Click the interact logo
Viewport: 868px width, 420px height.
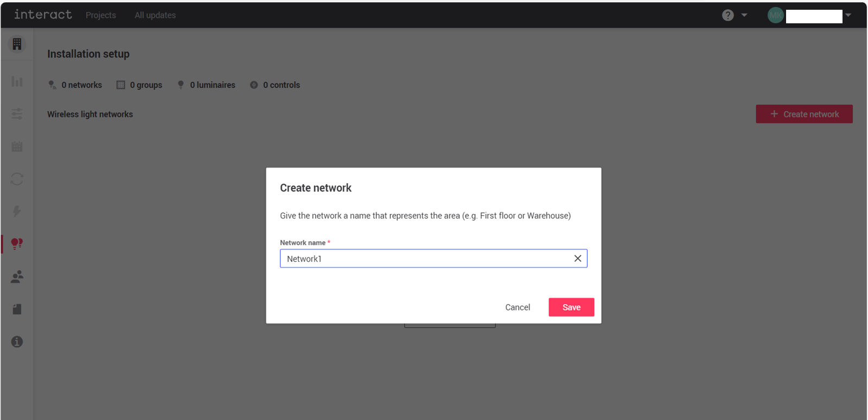tap(43, 15)
